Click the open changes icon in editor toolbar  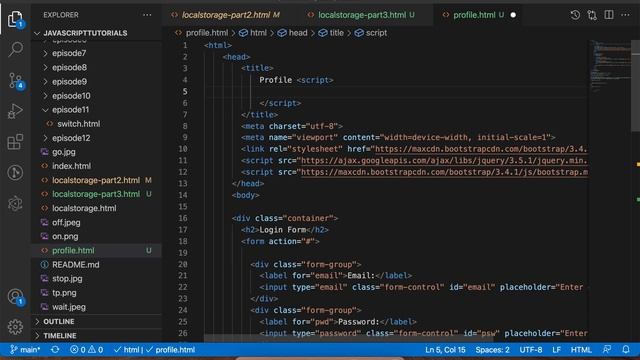point(592,15)
